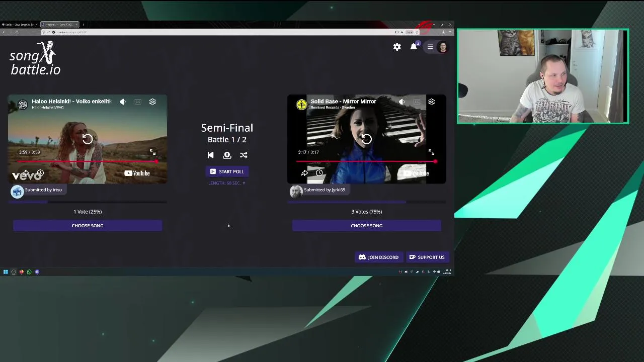Click the Haloo Helsinki channel avatar
Viewport: 644px width, 362px height.
tap(23, 104)
